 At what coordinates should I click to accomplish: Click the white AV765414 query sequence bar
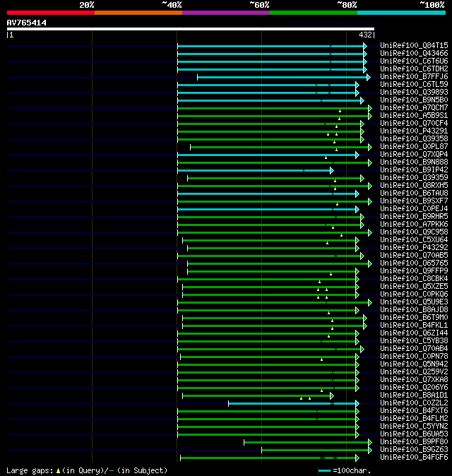pyautogui.click(x=191, y=29)
